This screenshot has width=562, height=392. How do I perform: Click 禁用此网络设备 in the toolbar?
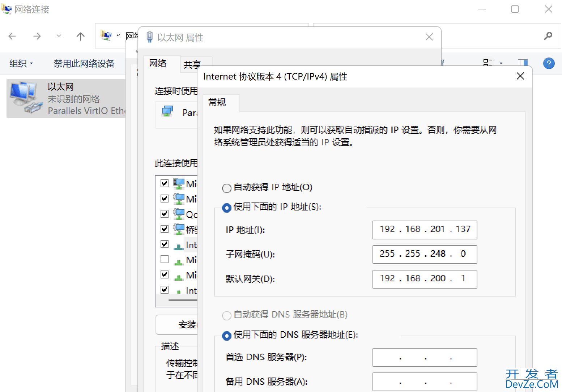pyautogui.click(x=84, y=64)
